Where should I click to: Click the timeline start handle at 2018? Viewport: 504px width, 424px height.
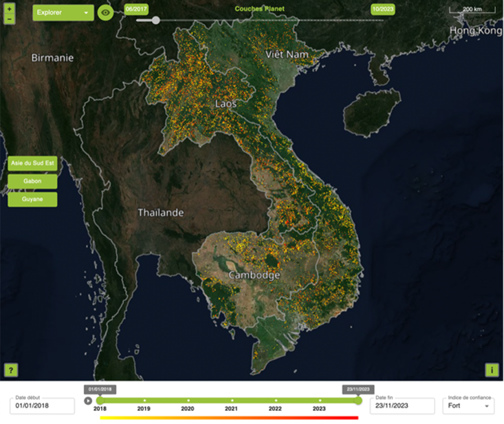[x=100, y=400]
